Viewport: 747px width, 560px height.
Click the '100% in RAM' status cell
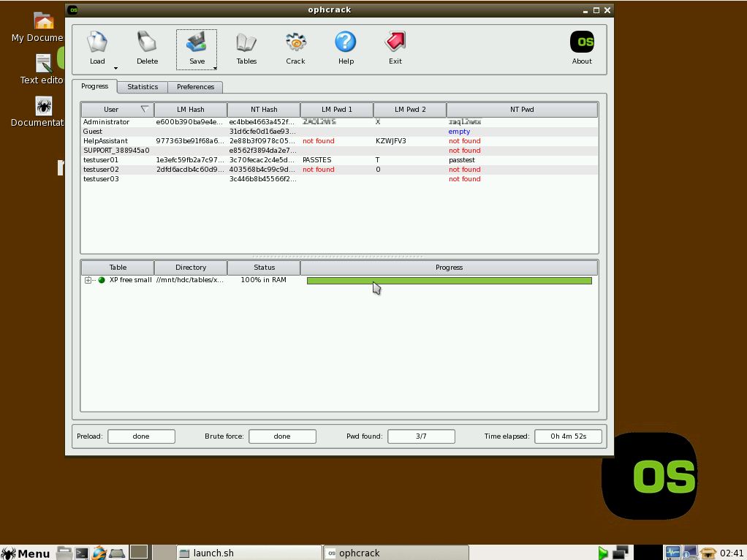(263, 280)
